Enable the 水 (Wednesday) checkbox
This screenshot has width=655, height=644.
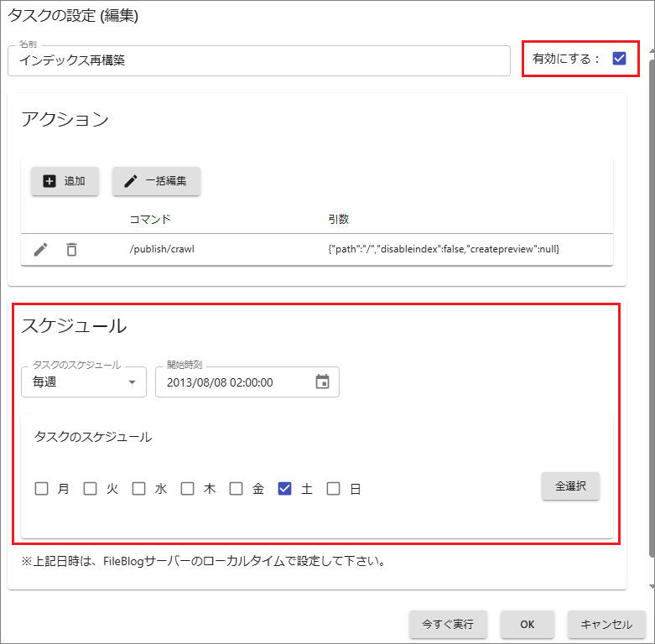pos(139,489)
